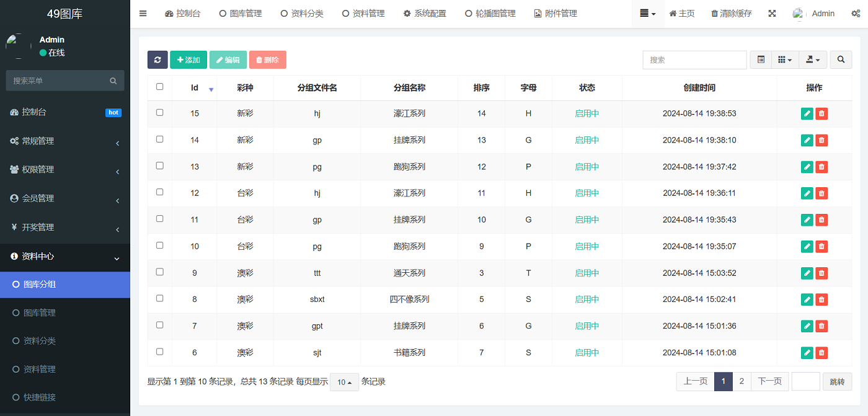Screen dimensions: 868x416
Task: Edit row 15 using its green pencil icon
Action: [807, 113]
